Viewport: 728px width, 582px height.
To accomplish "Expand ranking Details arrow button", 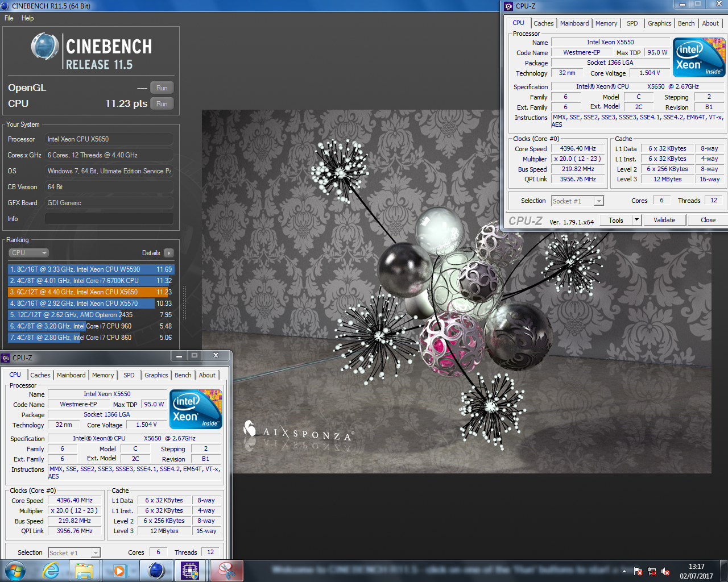I will (169, 253).
